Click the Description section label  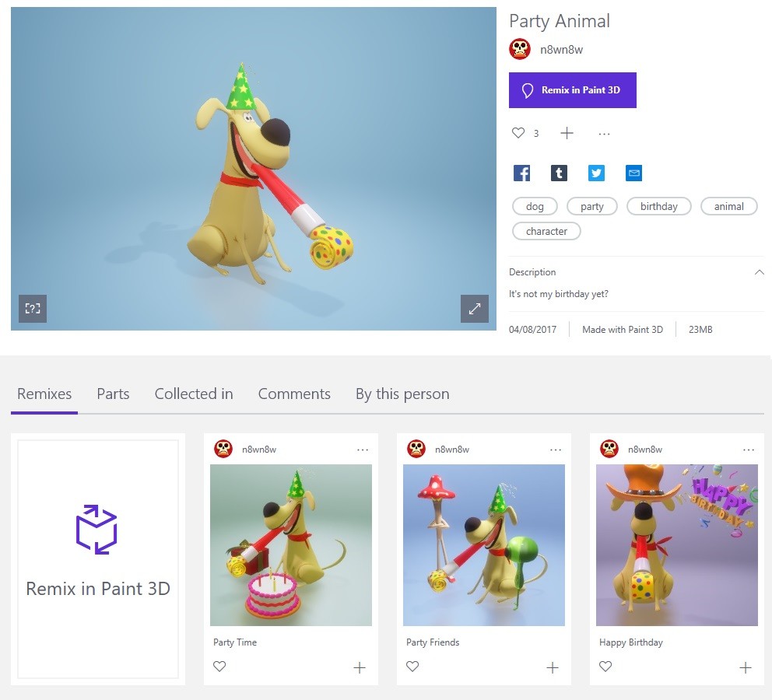point(532,272)
